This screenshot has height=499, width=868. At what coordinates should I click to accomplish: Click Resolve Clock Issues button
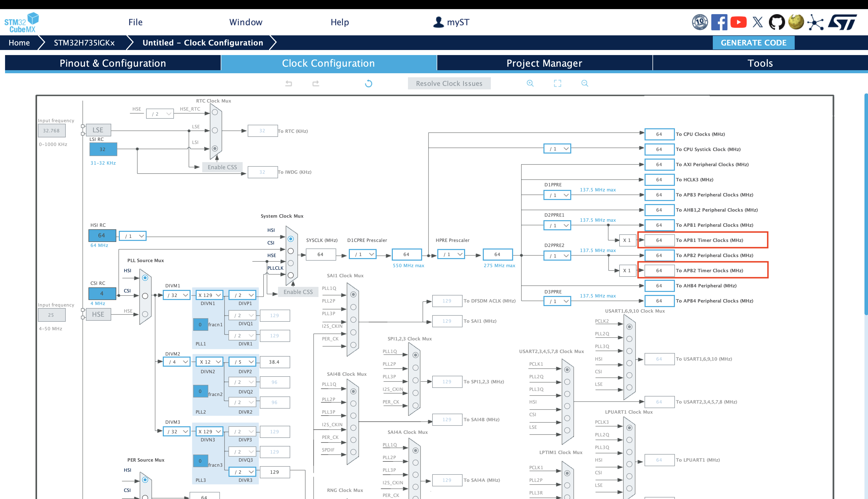[449, 83]
